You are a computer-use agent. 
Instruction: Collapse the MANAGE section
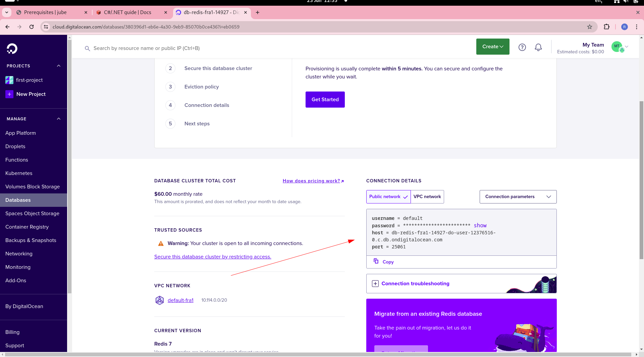(59, 119)
